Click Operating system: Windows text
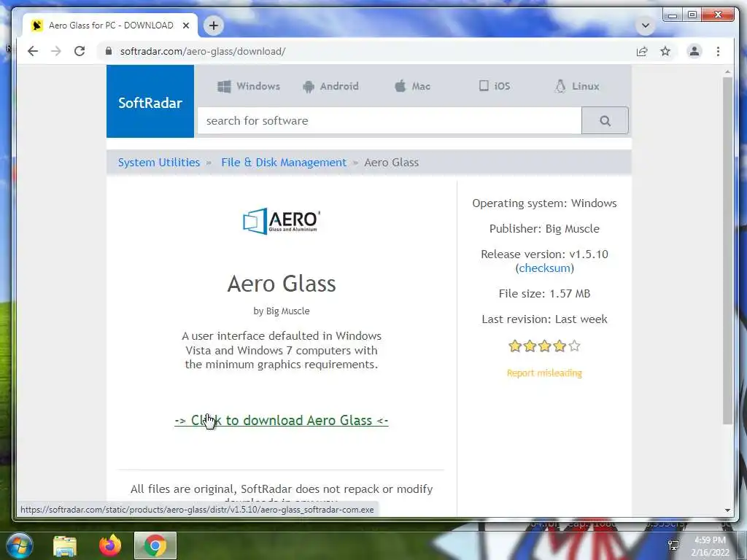This screenshot has width=747, height=560. [544, 203]
